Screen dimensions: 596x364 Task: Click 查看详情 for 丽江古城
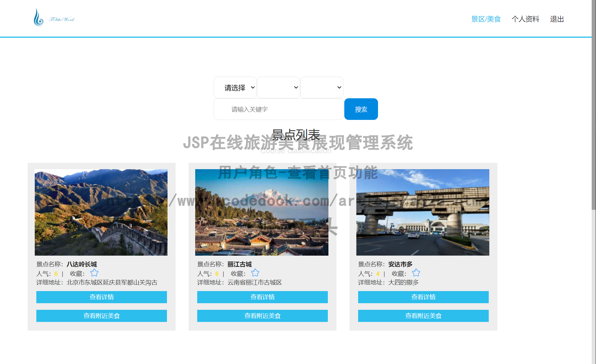coord(262,297)
